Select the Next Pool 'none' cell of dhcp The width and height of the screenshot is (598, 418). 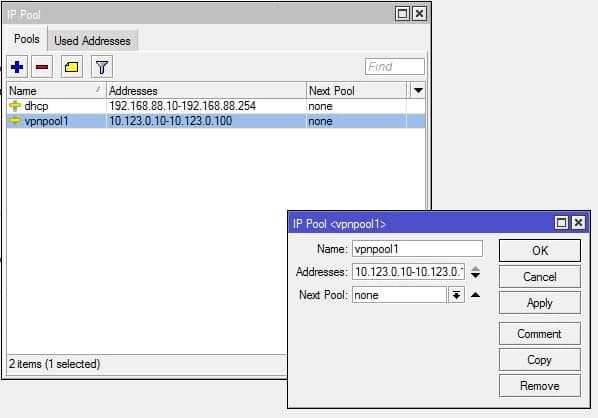tap(357, 106)
